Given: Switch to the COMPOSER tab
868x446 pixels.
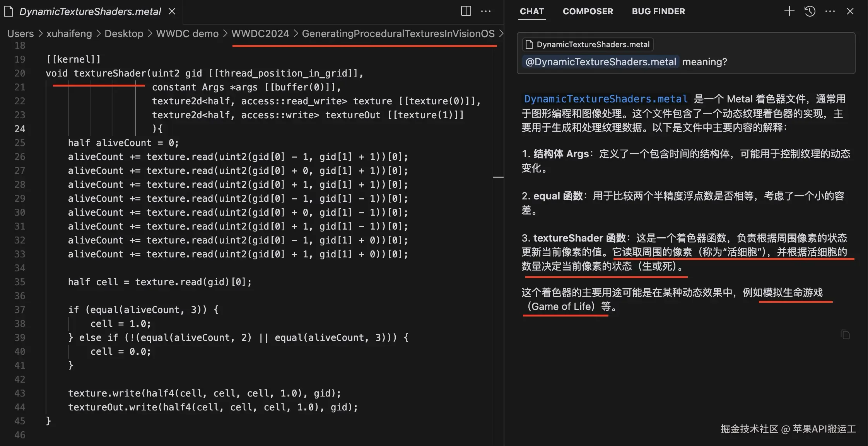Looking at the screenshot, I should [x=588, y=11].
